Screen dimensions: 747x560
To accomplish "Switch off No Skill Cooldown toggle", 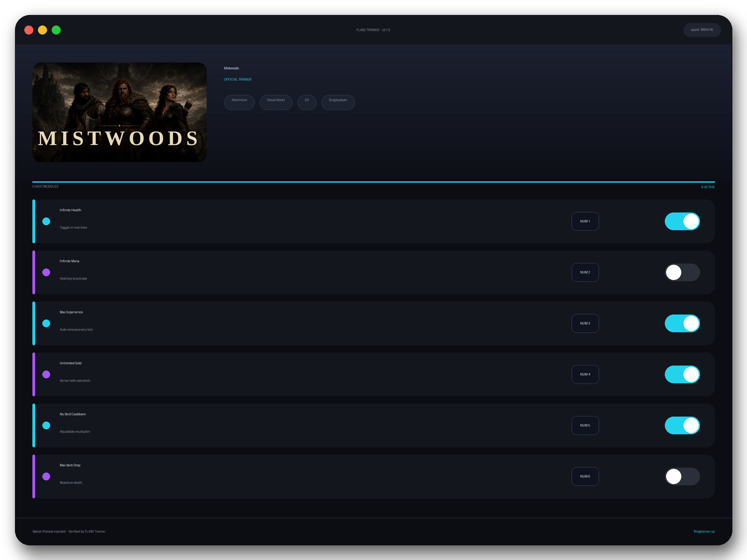I will (x=682, y=425).
